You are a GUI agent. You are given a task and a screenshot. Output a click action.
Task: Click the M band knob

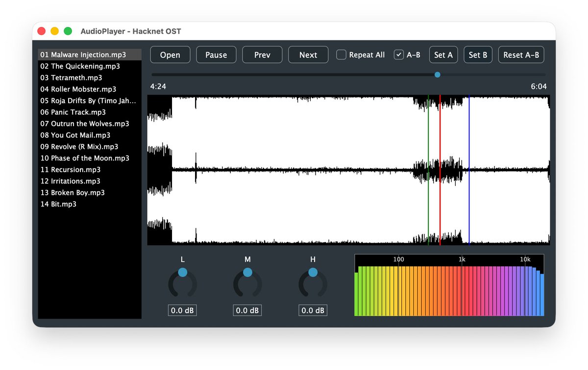pyautogui.click(x=247, y=283)
